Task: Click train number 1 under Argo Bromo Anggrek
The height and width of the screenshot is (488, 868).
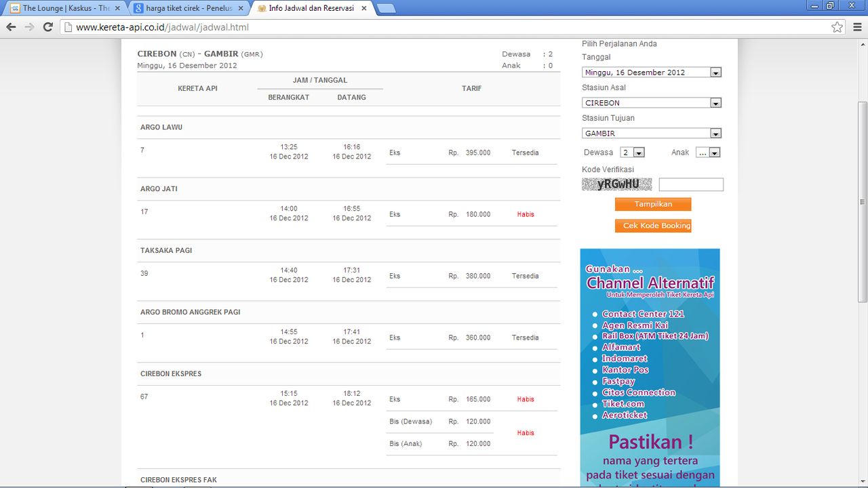Action: click(142, 335)
